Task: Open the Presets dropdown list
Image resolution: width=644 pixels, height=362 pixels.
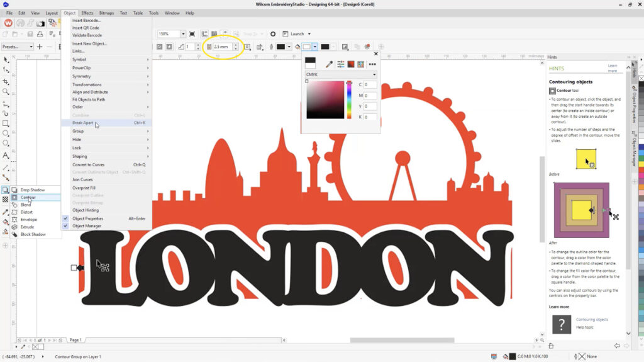Action: tap(17, 47)
